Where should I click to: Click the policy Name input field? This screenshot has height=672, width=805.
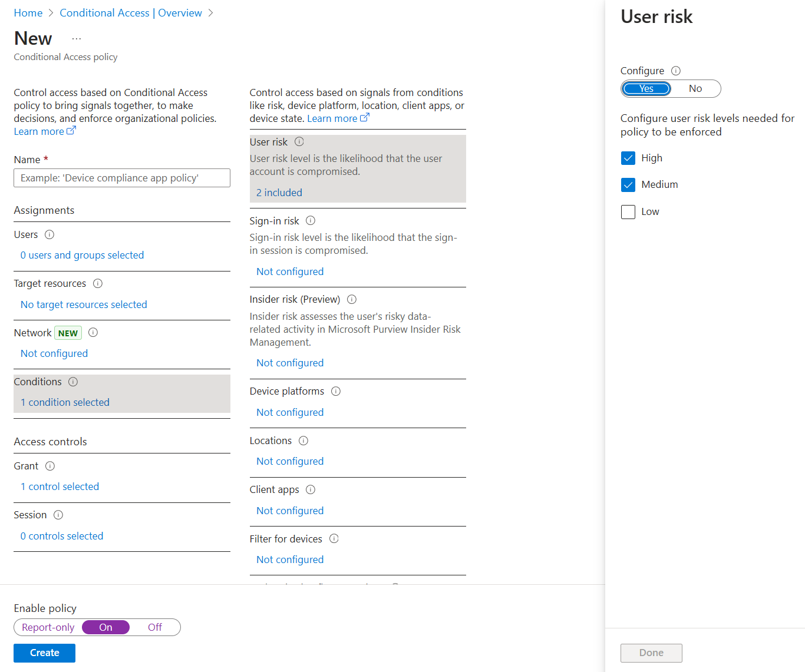pos(121,178)
